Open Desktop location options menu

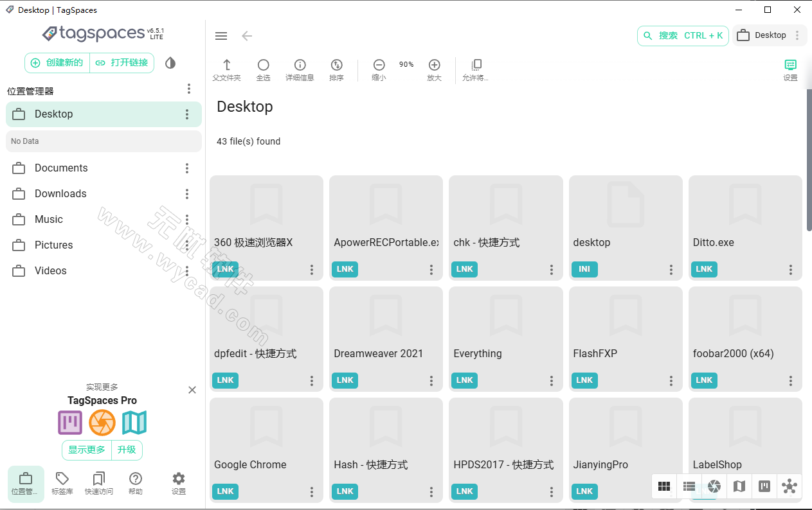(x=186, y=114)
